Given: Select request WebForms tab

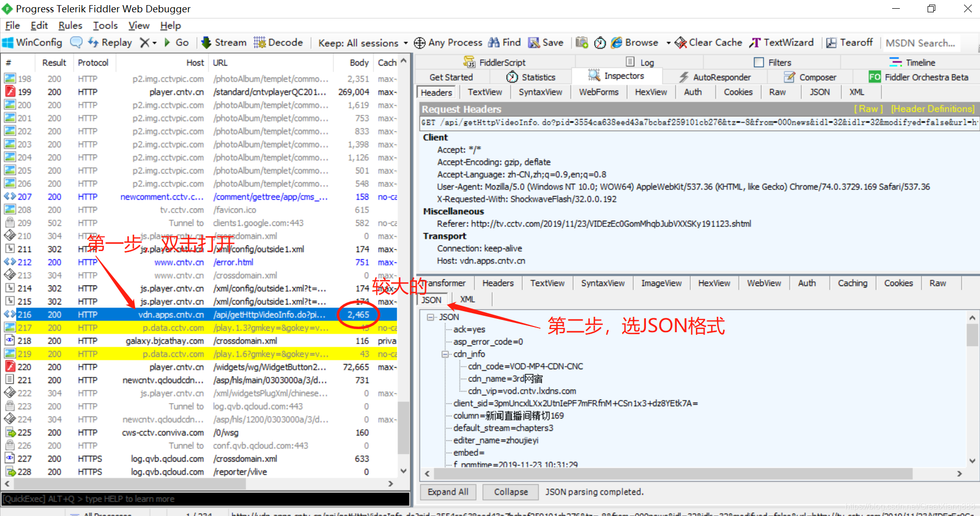Looking at the screenshot, I should (599, 92).
